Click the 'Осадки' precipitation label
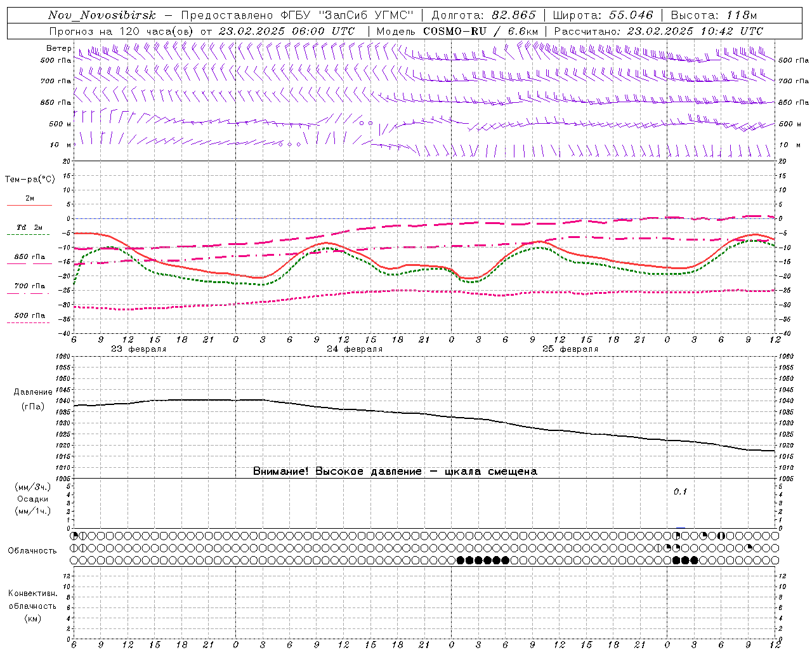This screenshot has height=650, width=812. pos(33,499)
